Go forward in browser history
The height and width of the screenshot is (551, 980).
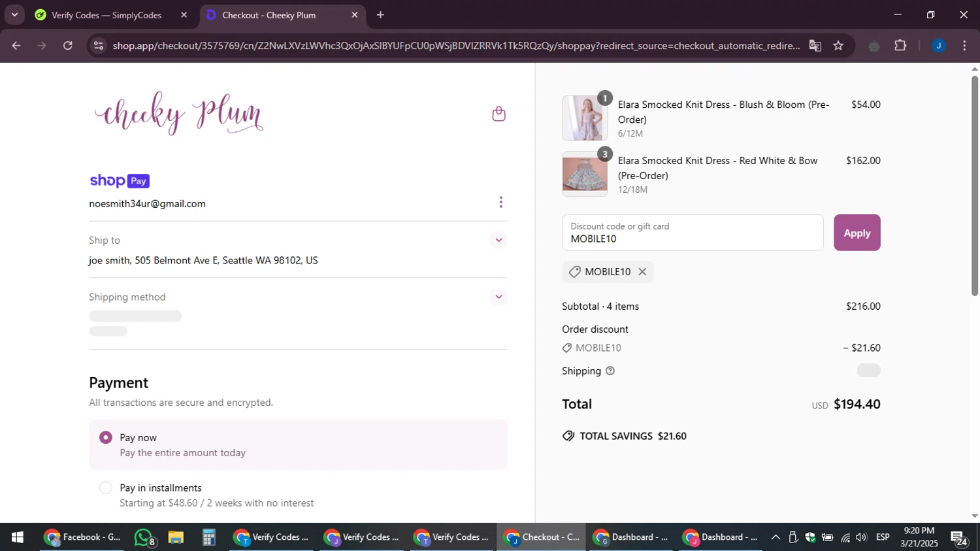[x=42, y=46]
